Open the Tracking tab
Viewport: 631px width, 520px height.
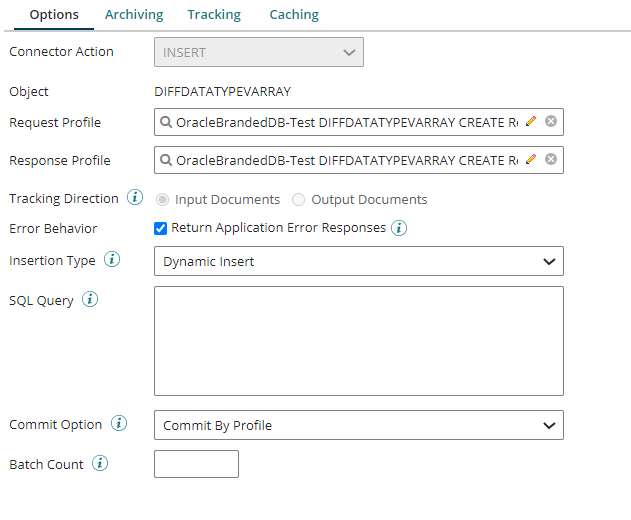point(214,15)
